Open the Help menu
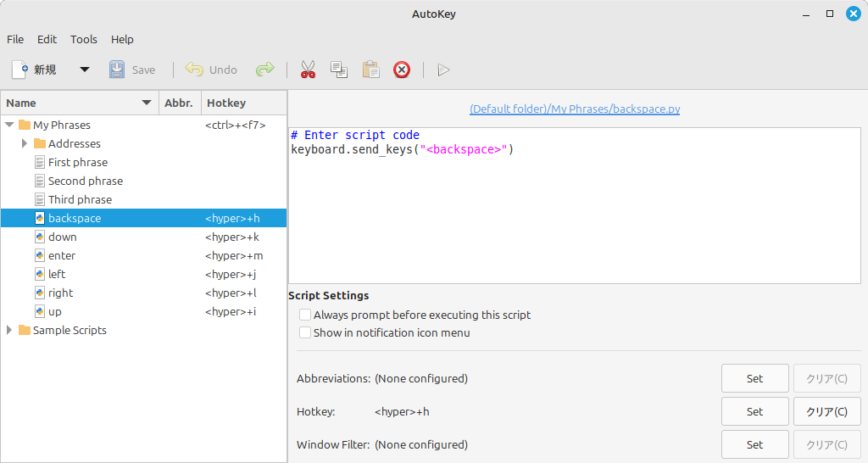This screenshot has height=463, width=868. tap(122, 39)
